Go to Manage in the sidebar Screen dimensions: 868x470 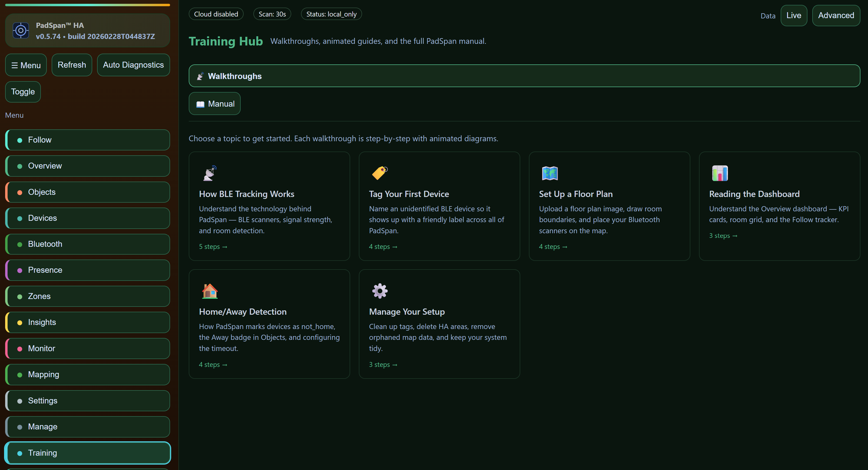pyautogui.click(x=88, y=427)
